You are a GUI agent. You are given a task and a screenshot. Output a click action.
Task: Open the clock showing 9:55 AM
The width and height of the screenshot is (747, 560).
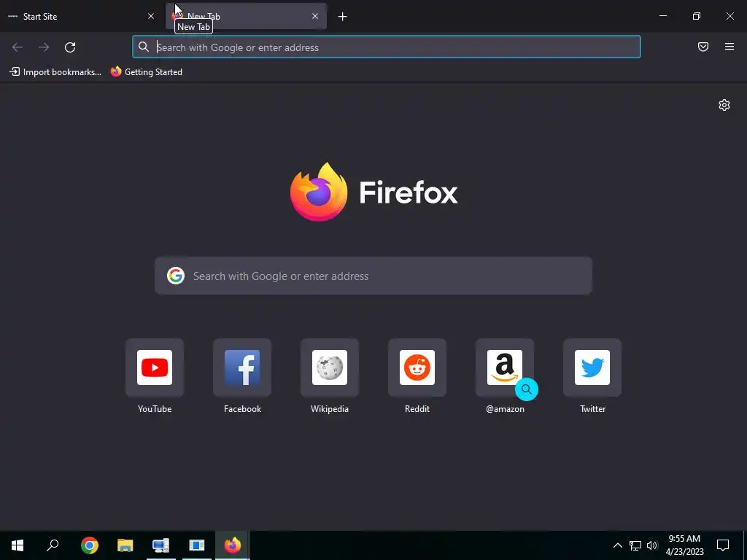click(x=684, y=545)
